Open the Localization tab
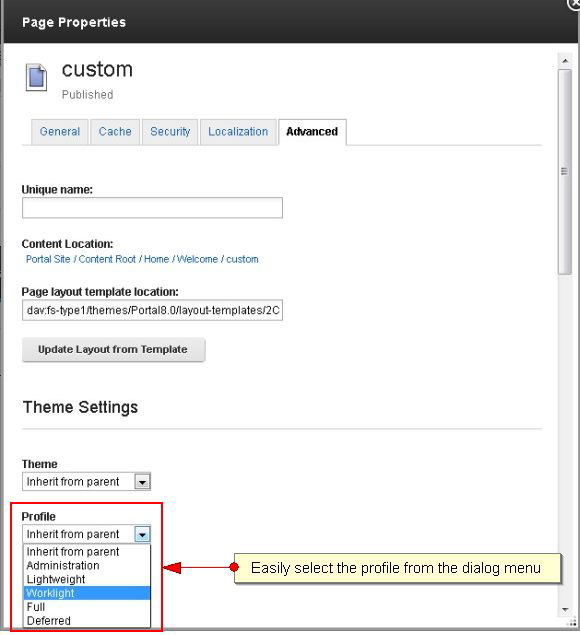The height and width of the screenshot is (635, 580). [238, 132]
